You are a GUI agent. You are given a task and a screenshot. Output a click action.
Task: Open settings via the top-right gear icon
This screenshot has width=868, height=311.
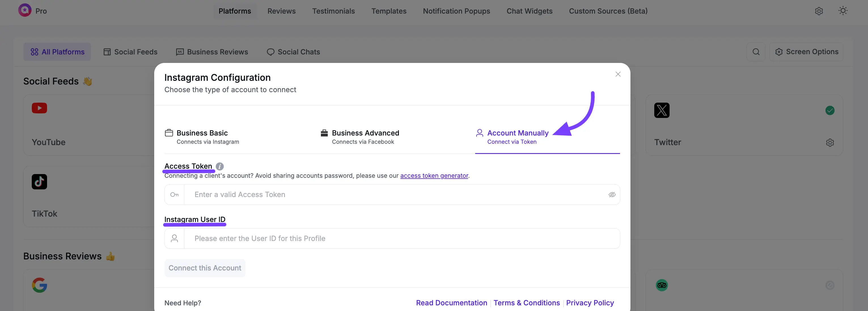pyautogui.click(x=819, y=11)
